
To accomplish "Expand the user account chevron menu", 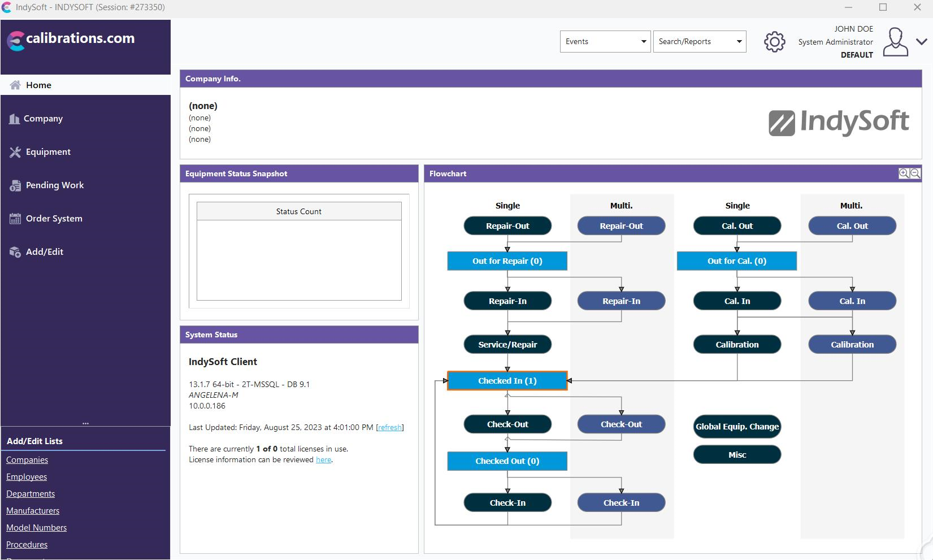I will 921,42.
